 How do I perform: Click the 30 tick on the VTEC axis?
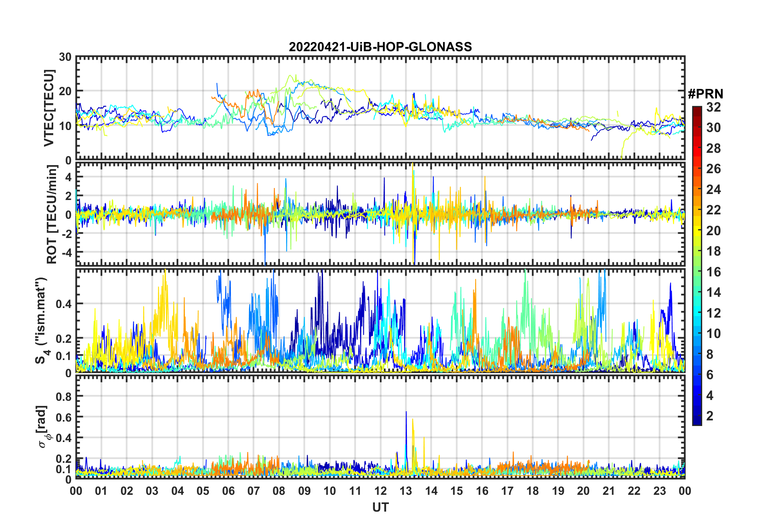point(65,57)
